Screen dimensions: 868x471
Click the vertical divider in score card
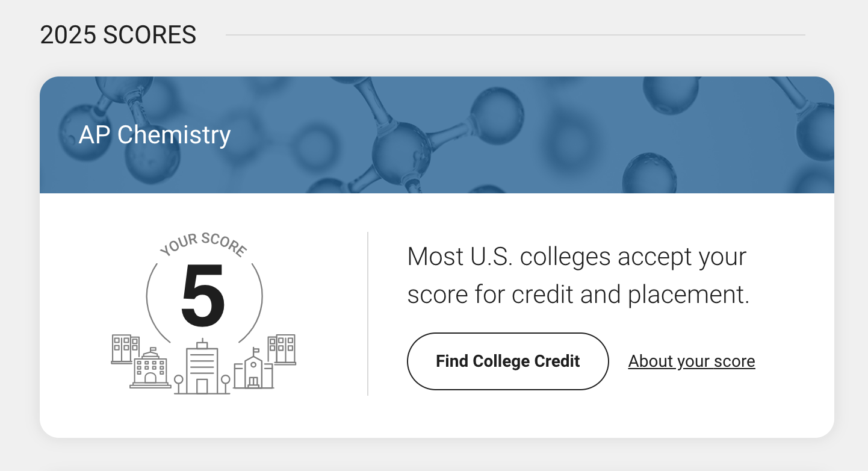368,314
